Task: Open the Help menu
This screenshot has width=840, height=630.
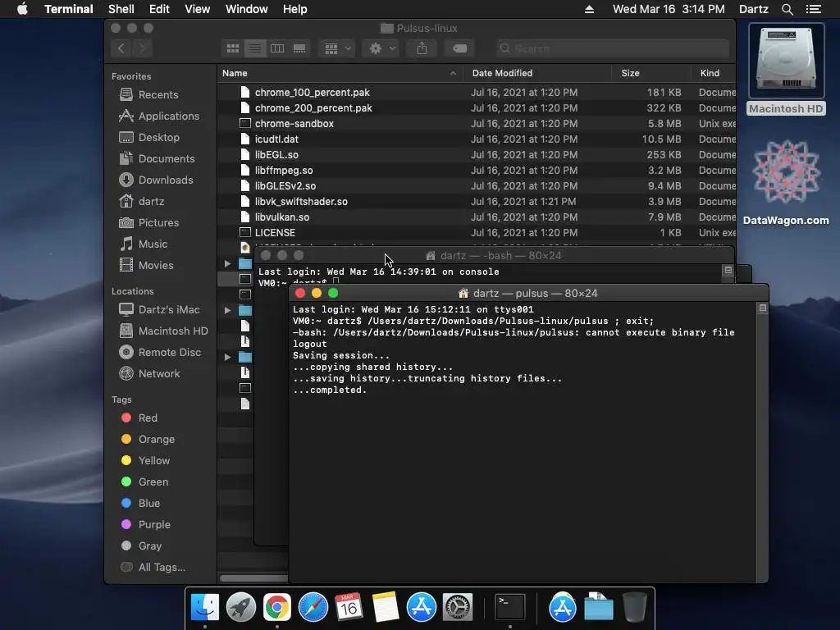Action: (294, 9)
